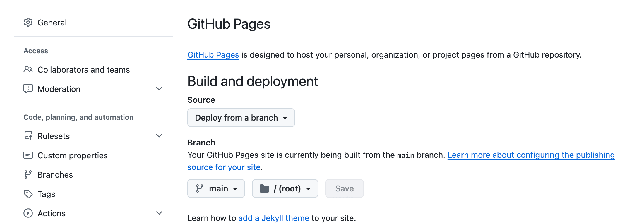Open the / (root) folder dropdown
Viewport: 644px width, 223px height.
click(x=285, y=188)
